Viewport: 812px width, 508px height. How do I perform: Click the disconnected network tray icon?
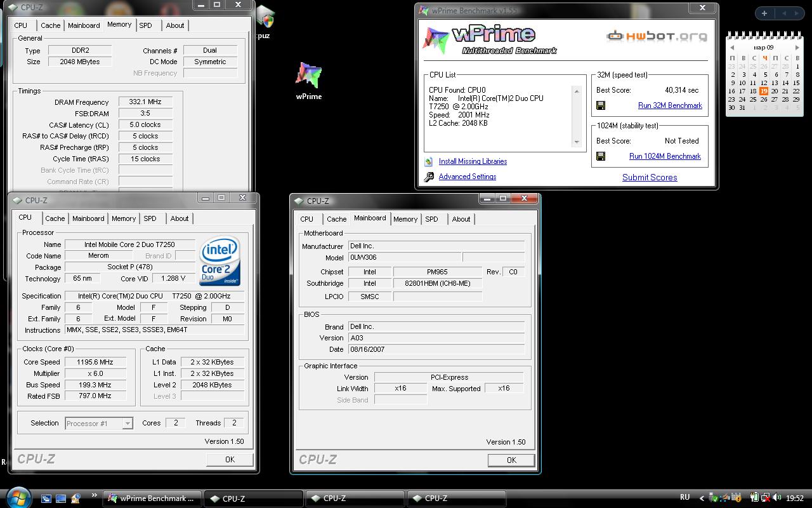(766, 498)
